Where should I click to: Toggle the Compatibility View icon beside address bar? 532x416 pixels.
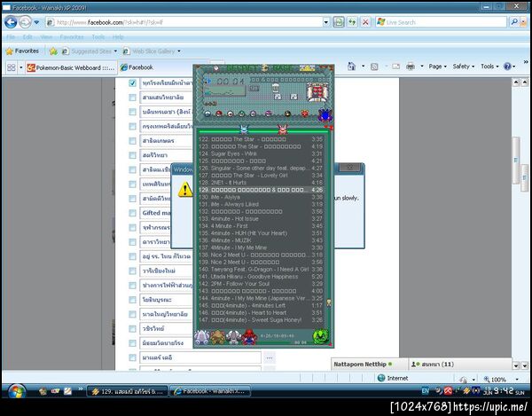pyautogui.click(x=339, y=22)
